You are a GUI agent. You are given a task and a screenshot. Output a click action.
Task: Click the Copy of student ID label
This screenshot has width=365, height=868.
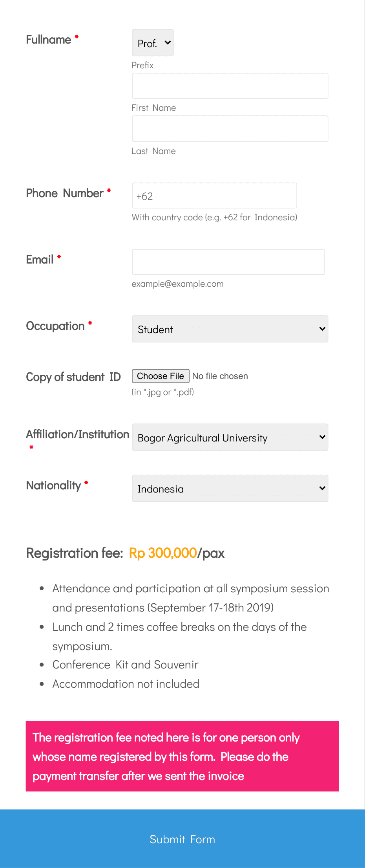[x=73, y=377]
